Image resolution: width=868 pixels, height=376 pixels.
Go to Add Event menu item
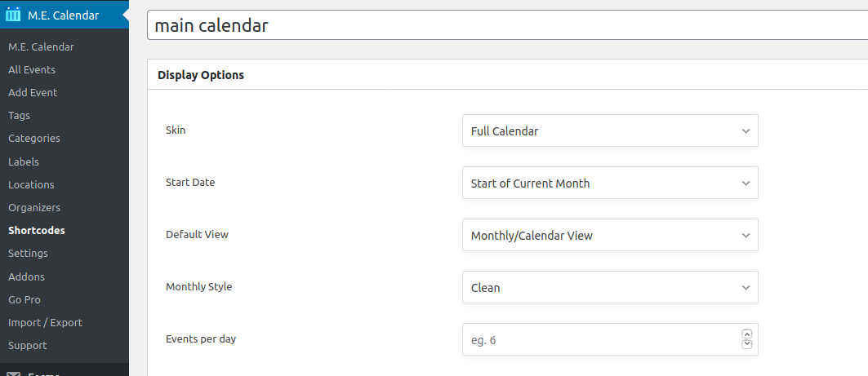click(33, 92)
